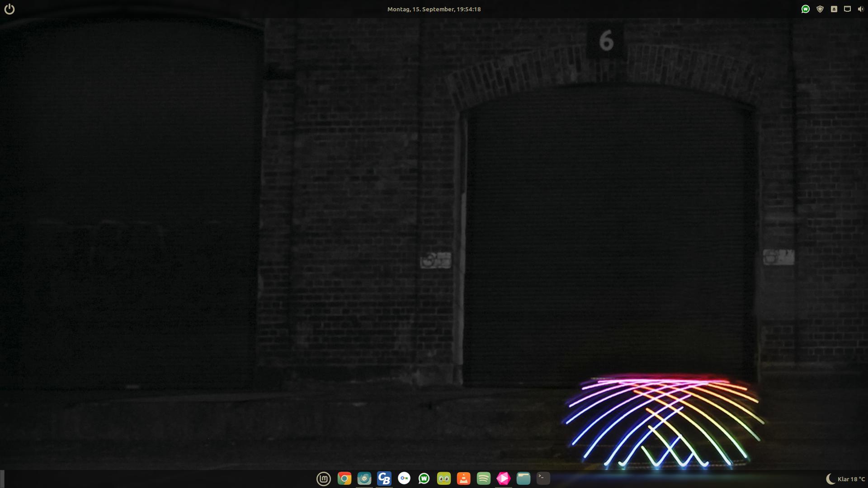The width and height of the screenshot is (868, 488).
Task: Open WhatsApp from the dock
Action: tap(424, 479)
